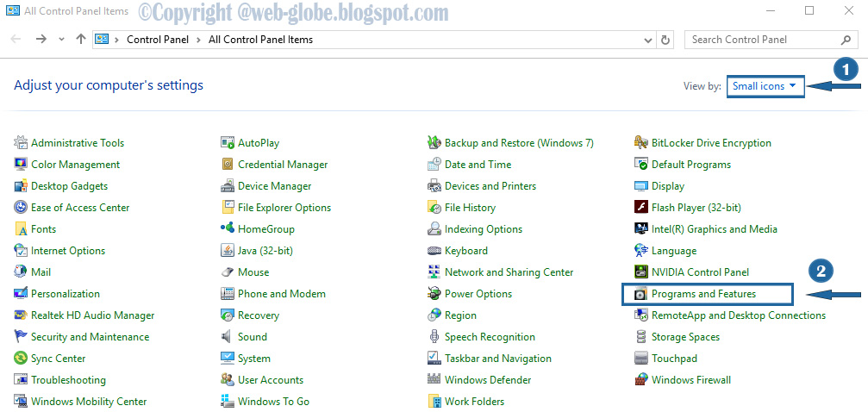Go forward with the Forward arrow
868x412 pixels.
pyautogui.click(x=41, y=40)
